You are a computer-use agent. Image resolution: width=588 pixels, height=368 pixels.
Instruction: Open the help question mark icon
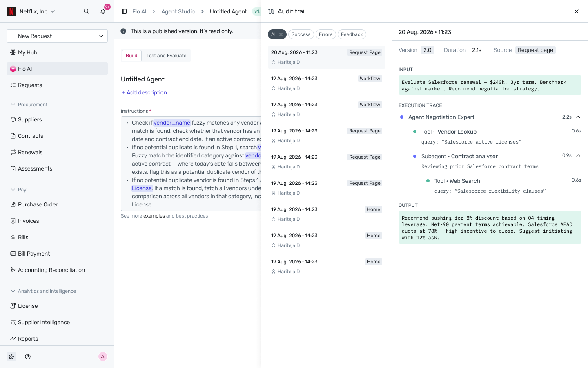pyautogui.click(x=28, y=357)
